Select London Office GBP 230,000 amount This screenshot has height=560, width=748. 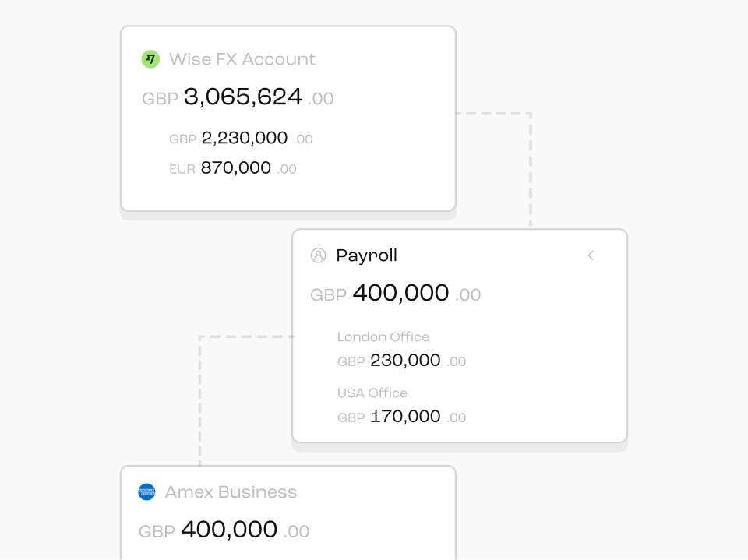coord(402,361)
